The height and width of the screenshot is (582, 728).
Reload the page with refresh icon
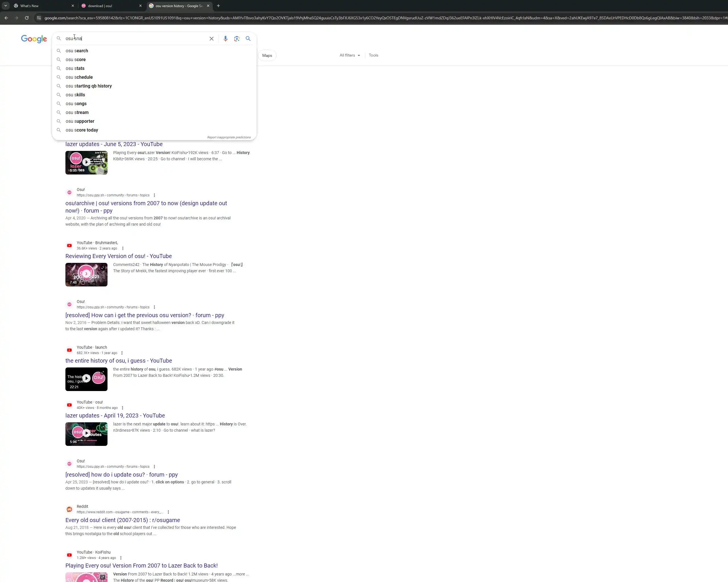pyautogui.click(x=27, y=18)
